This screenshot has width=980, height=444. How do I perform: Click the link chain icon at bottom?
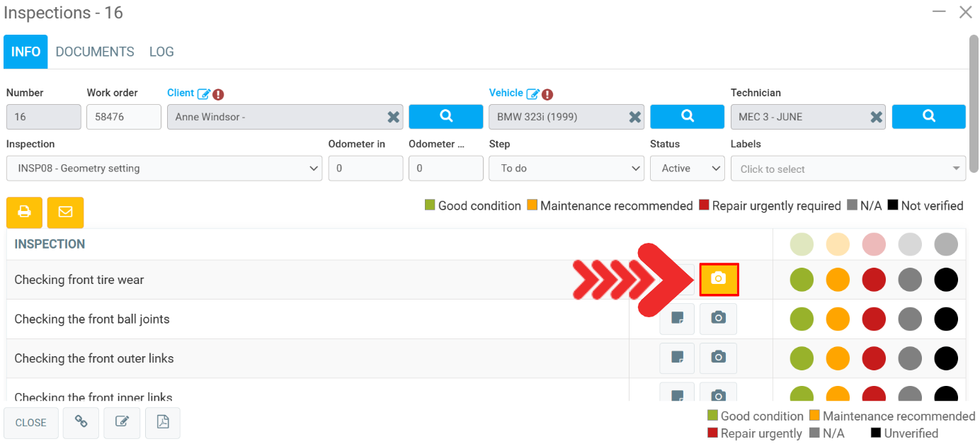[x=81, y=422]
